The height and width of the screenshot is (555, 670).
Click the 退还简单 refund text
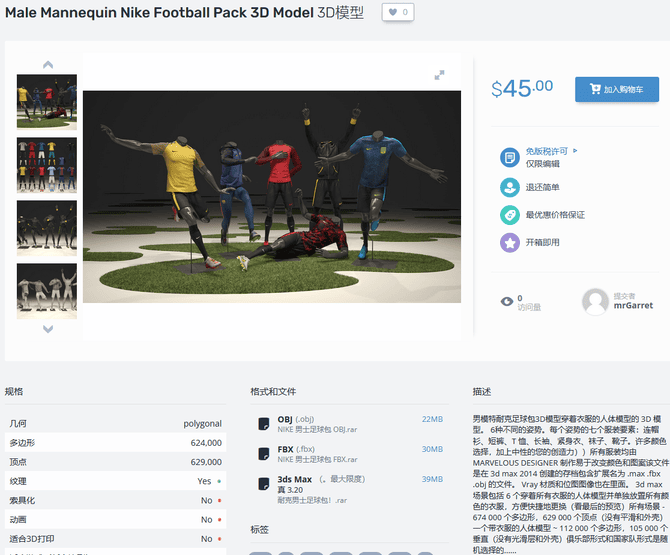542,187
